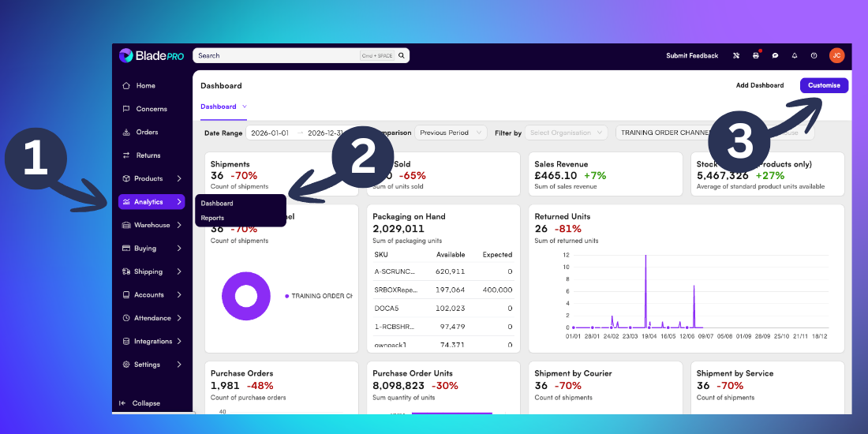Expand the Products sidebar menu chevron
Viewport: 868px width, 434px height.
tap(179, 178)
